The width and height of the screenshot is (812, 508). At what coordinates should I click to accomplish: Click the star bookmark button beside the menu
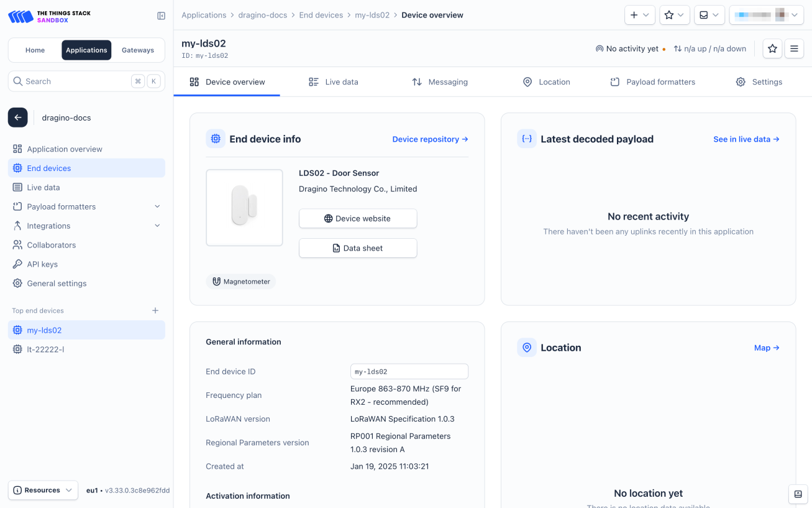tap(772, 48)
